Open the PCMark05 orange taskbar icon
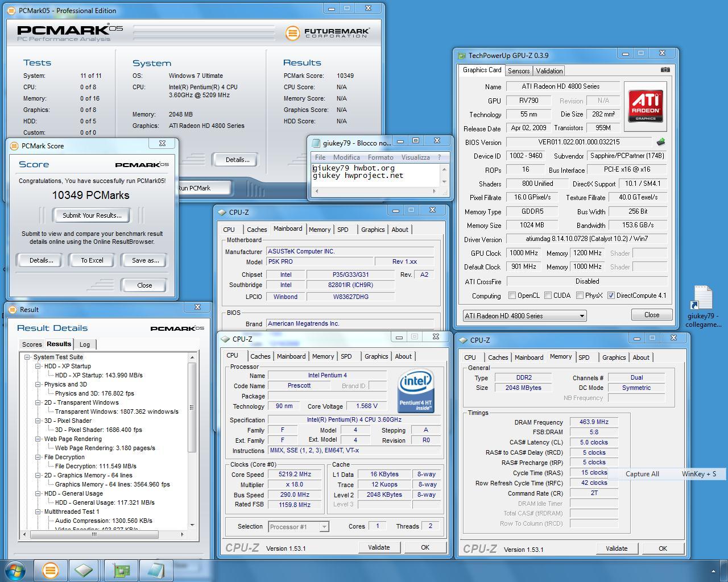The height and width of the screenshot is (582, 728). [50, 570]
